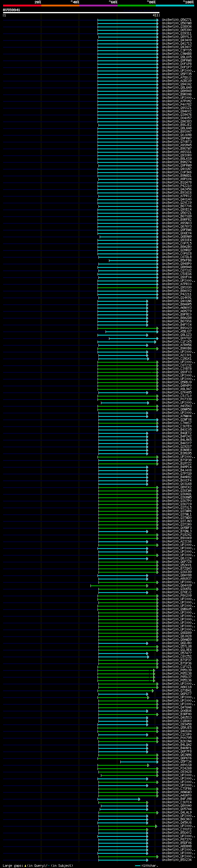The height and width of the screenshot is (868, 197).
Task: Select label UniRef100_C1FIK5
Action: click(177, 341)
